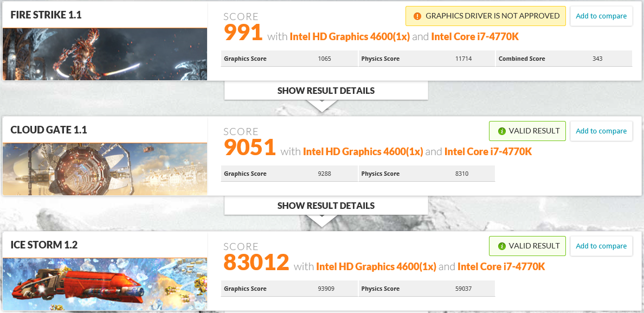The height and width of the screenshot is (313, 644).
Task: Add Cloud Gate result to compare
Action: click(601, 131)
